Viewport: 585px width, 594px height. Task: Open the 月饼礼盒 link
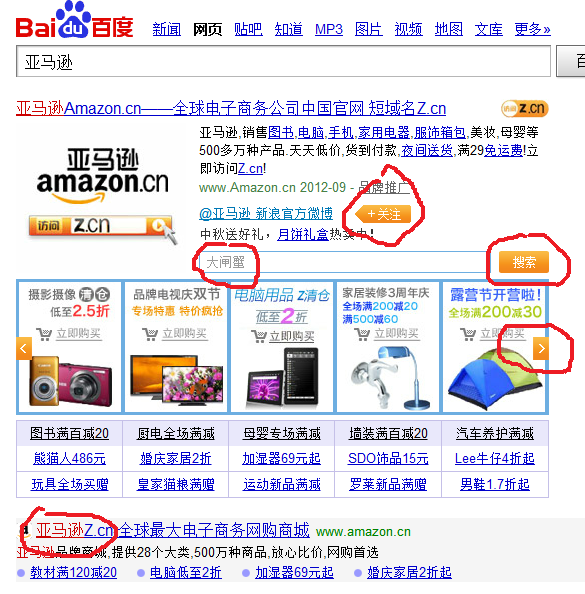303,234
